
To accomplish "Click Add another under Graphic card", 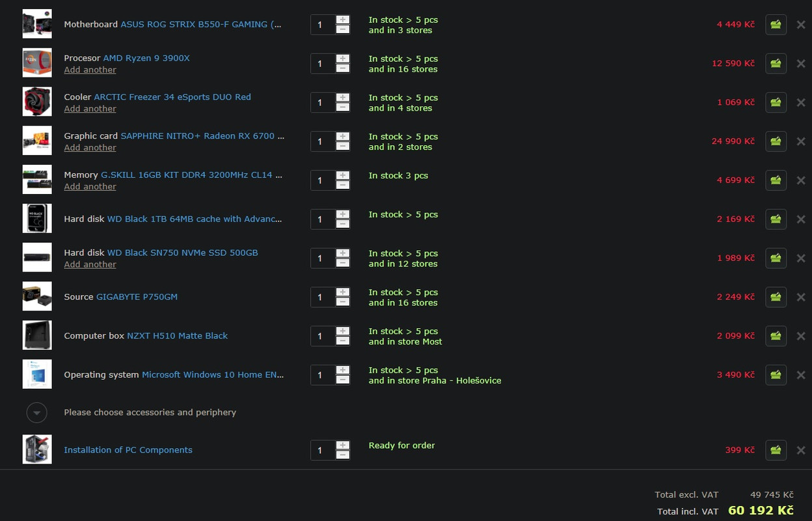I will (90, 148).
